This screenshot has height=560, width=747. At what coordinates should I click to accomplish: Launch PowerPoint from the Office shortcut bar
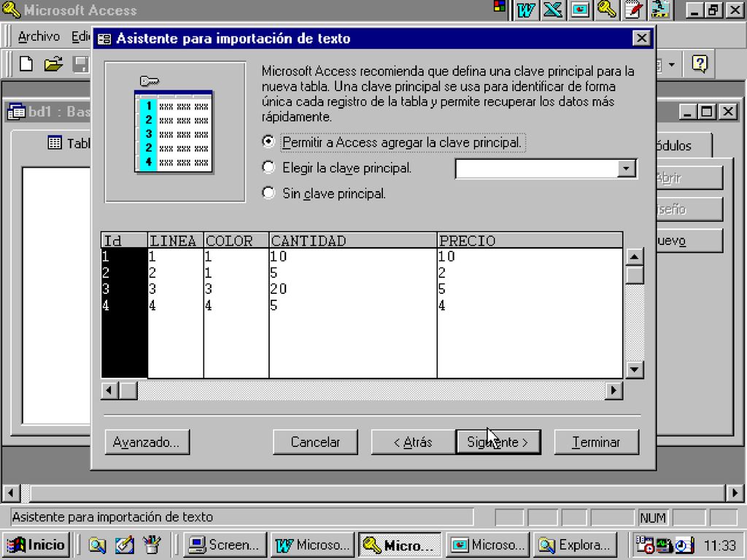580,9
